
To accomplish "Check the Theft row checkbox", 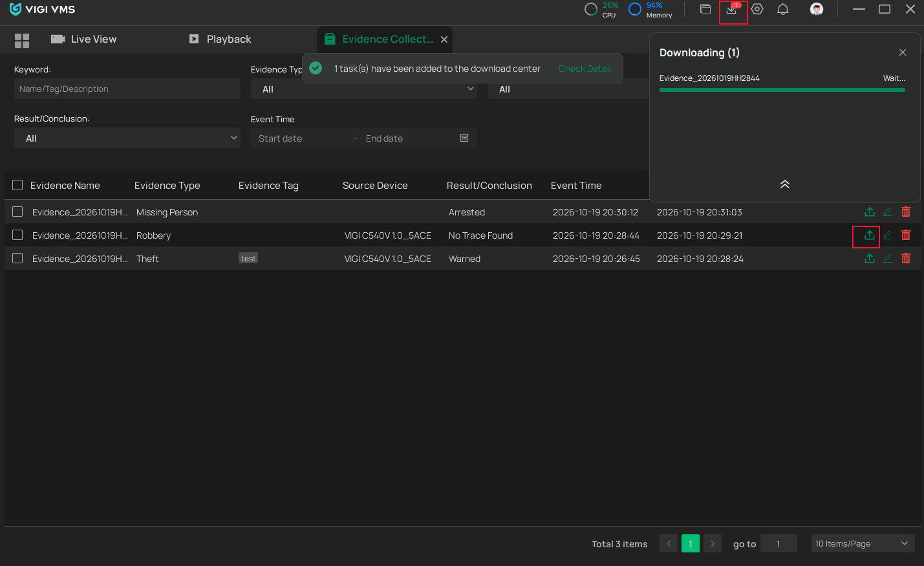I will click(17, 258).
